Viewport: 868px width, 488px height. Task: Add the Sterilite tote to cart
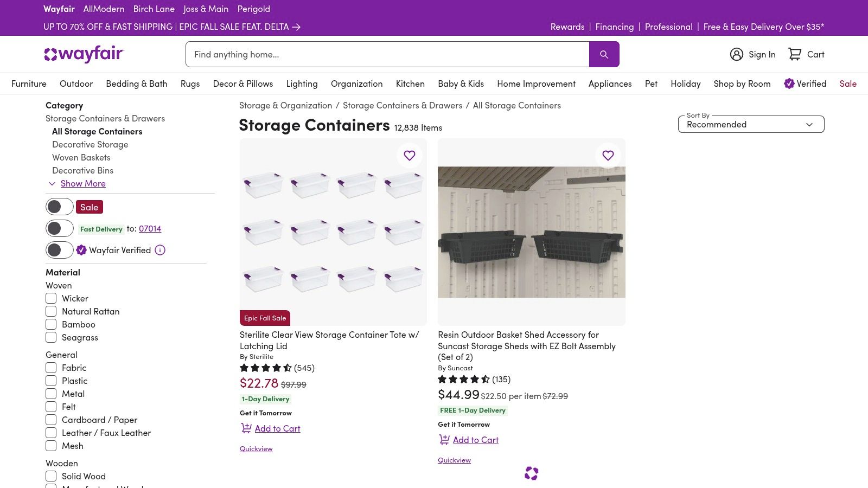[277, 428]
